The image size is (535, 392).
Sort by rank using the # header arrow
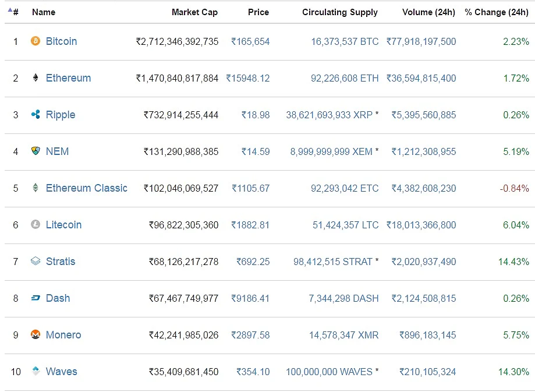point(10,10)
